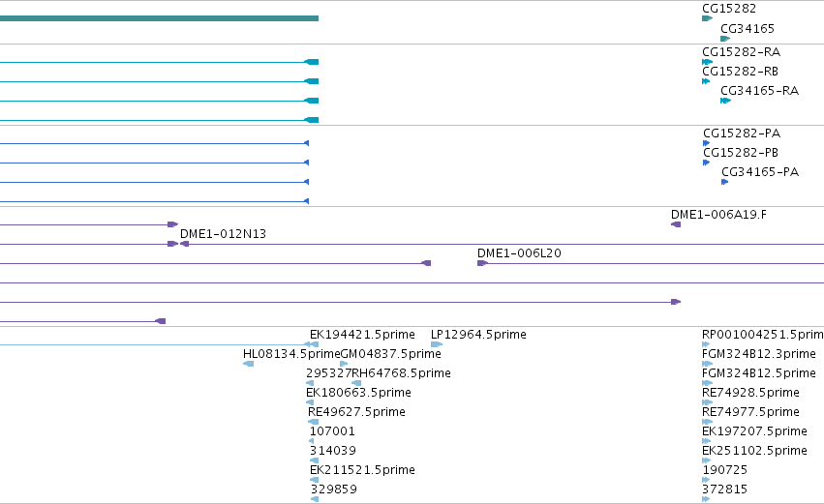This screenshot has width=824, height=504.
Task: Click the EK194421.5prime EST label
Action: pos(362,335)
